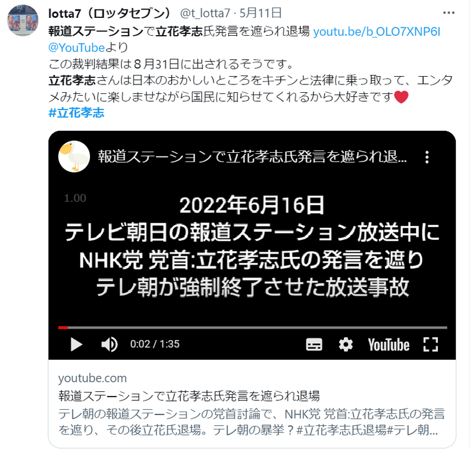Open the tweet's 5月11日 timestamp
This screenshot has width=476, height=449.
[261, 13]
